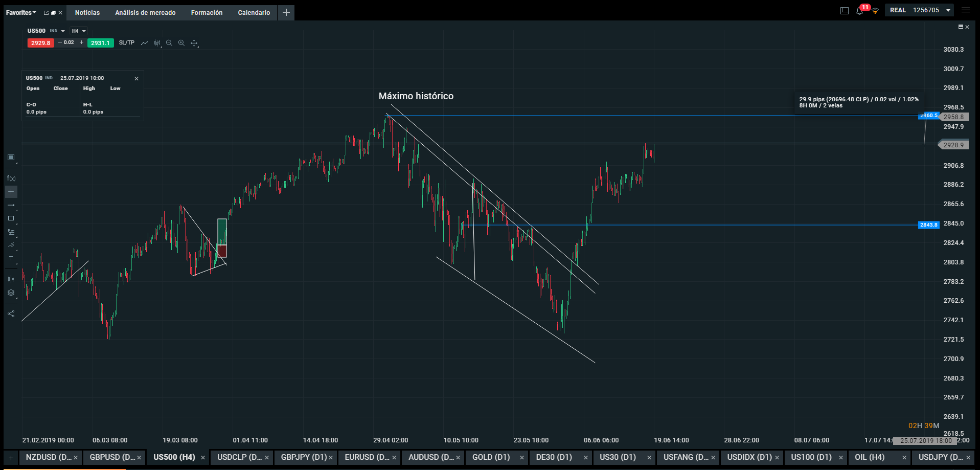Switch to the USDJPY chart tab
Screen dimensions: 980x470
(941, 457)
